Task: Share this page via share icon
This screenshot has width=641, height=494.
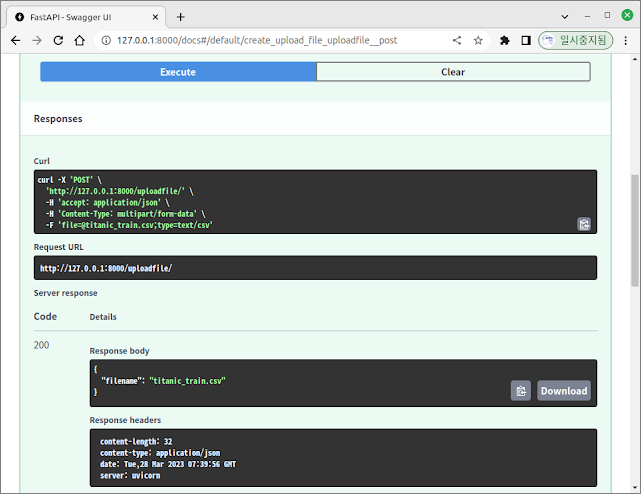Action: [x=457, y=40]
